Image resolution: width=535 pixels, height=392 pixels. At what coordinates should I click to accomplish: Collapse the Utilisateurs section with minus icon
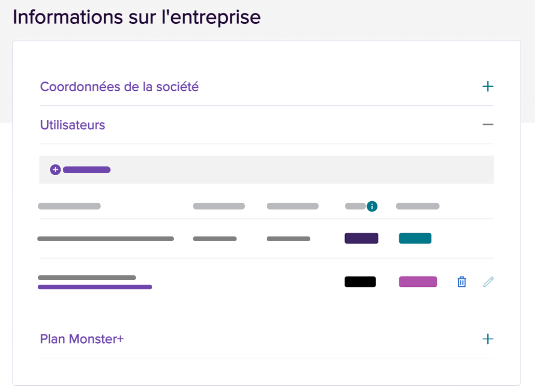pyautogui.click(x=488, y=124)
